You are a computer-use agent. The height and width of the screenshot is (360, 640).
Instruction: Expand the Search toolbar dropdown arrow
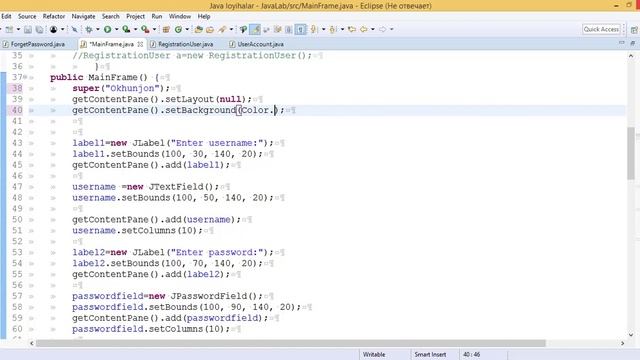pyautogui.click(x=231, y=29)
